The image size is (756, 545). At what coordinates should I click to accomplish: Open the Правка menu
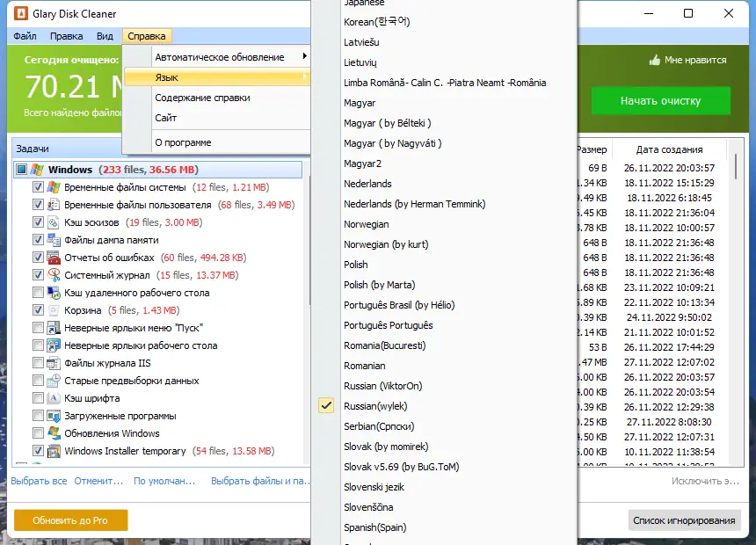coord(66,36)
